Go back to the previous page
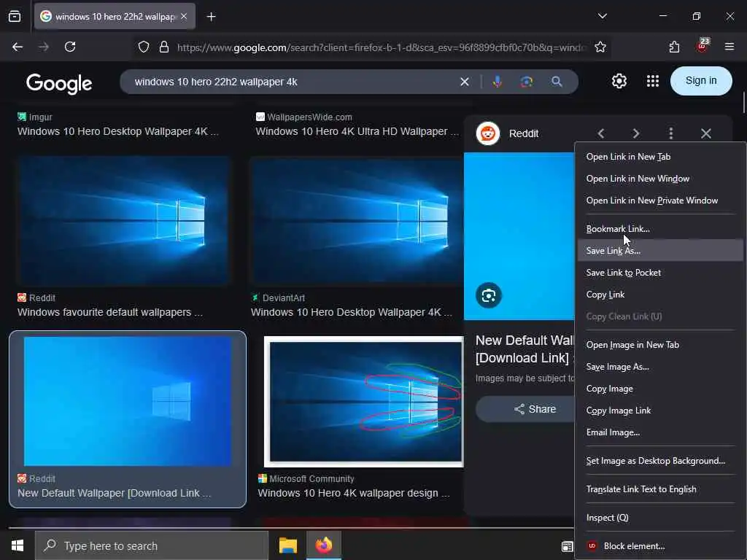Screen dimensions: 747x560 (x=18, y=47)
